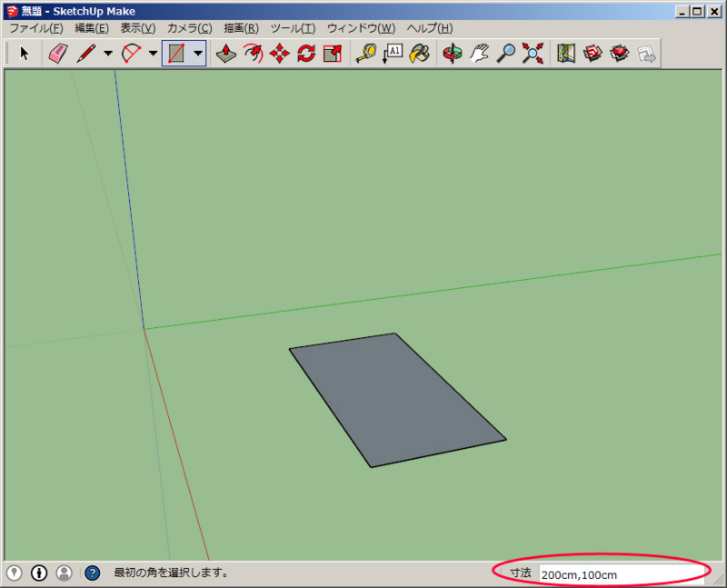The height and width of the screenshot is (588, 727).
Task: Open the ウィンドウ menu
Action: point(362,28)
